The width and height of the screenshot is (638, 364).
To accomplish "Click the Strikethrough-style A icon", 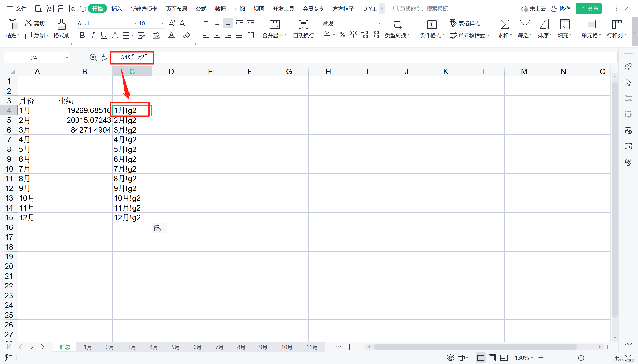I will click(x=115, y=35).
